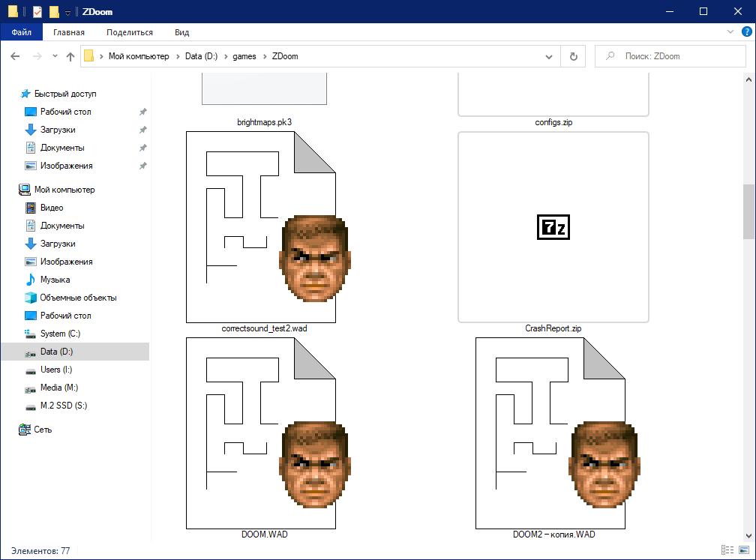
Task: Open pinned Рабочий стол under quick access
Action: click(65, 112)
